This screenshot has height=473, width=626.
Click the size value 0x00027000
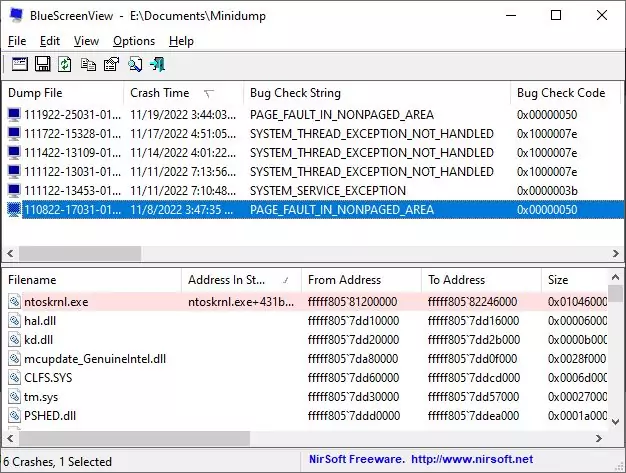[577, 397]
